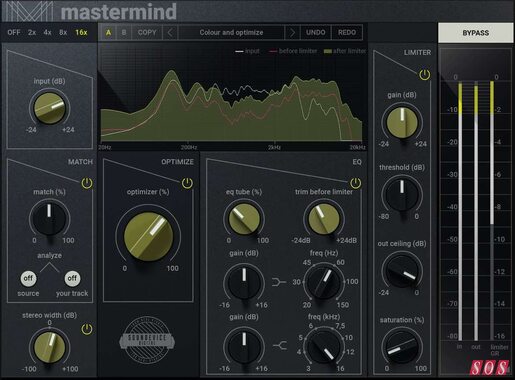515x380 pixels.
Task: Click the Soundevice Digital logo badge
Action: [x=147, y=341]
